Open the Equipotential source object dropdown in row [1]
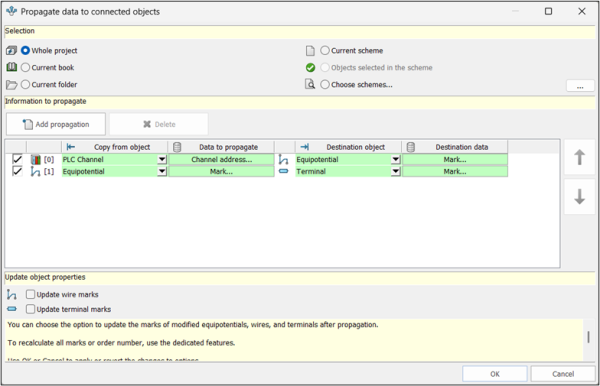 click(162, 171)
